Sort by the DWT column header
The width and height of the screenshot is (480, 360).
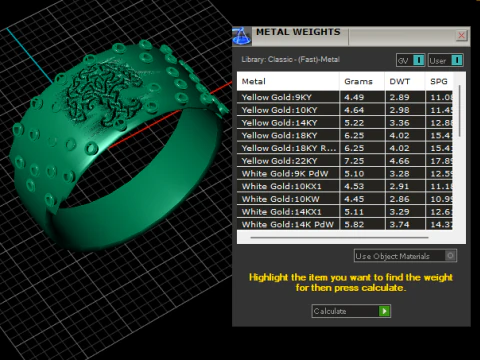point(405,81)
